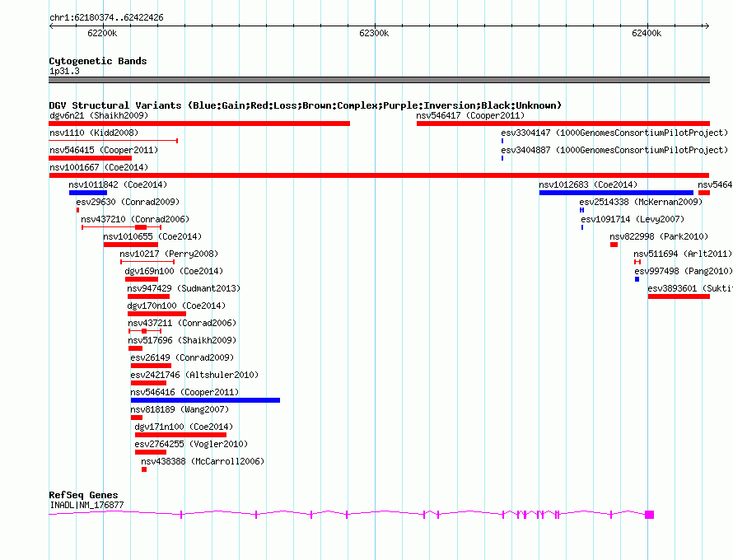Open esv2514338 (McKernan2009) variant
Screen dimensions: 733x560
coord(641,202)
